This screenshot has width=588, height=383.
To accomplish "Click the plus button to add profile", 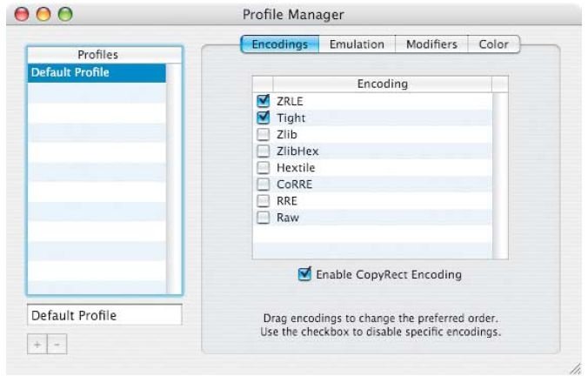I will pos(37,344).
